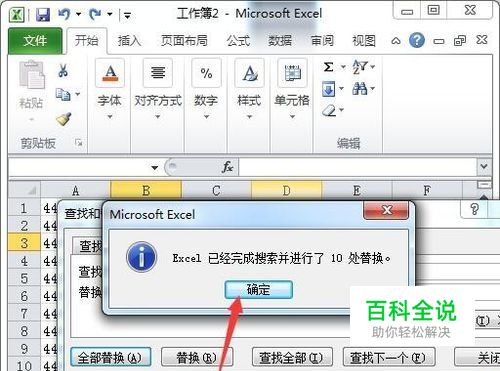The height and width of the screenshot is (371, 500).
Task: Click 确定 in the Microsoft Excel message
Action: (259, 289)
